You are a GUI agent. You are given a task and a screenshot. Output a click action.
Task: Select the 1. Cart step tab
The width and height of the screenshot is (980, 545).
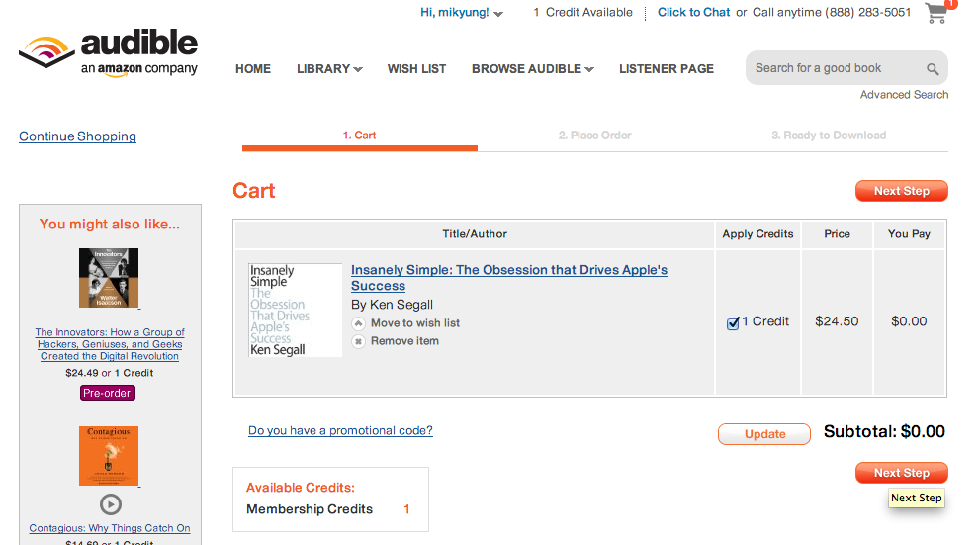tap(359, 136)
